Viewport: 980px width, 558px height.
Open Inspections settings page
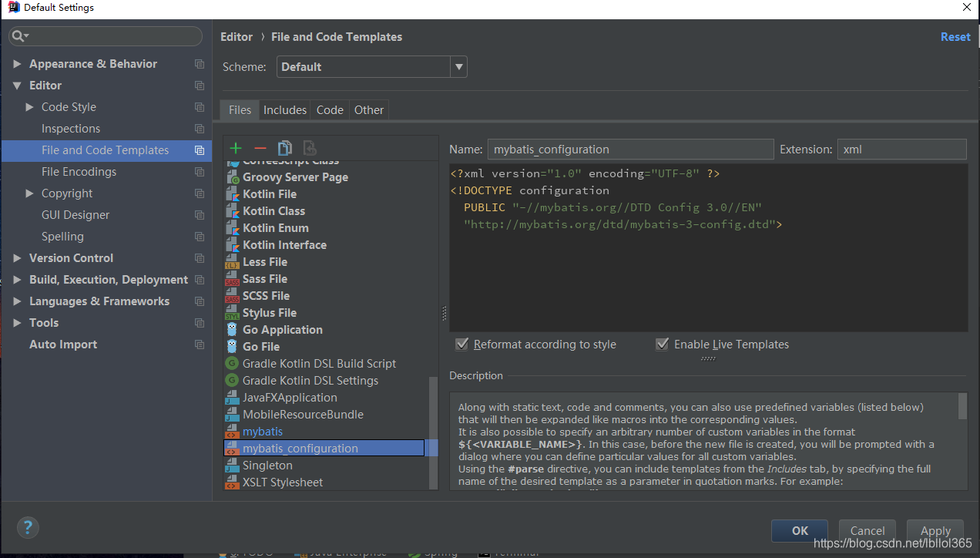click(71, 129)
